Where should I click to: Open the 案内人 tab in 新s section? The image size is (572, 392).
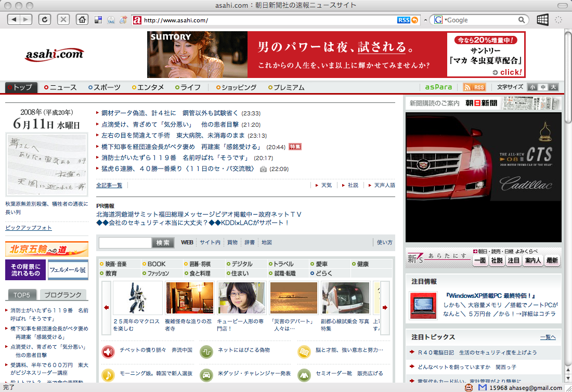click(x=533, y=260)
